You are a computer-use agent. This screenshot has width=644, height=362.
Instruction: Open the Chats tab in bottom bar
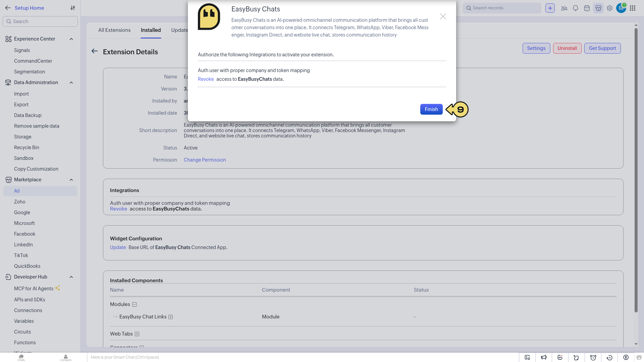[x=21, y=358]
